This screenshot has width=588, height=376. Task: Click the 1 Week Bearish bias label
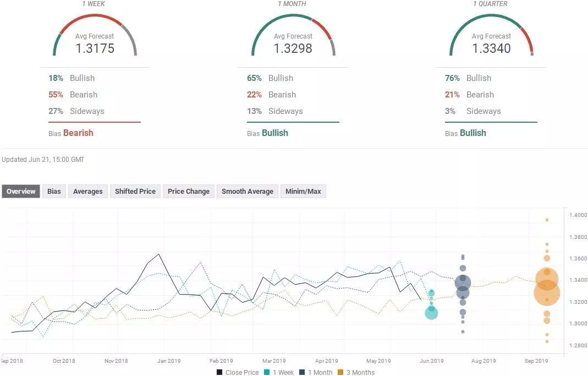point(78,133)
